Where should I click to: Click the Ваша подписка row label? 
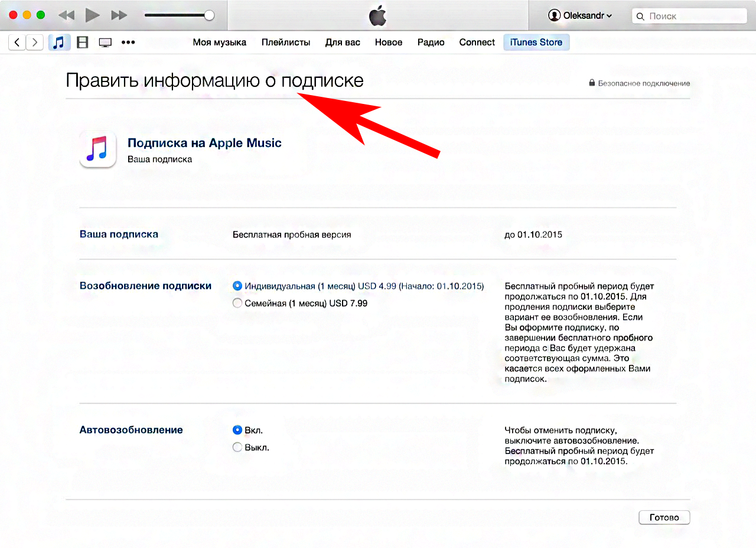[119, 234]
